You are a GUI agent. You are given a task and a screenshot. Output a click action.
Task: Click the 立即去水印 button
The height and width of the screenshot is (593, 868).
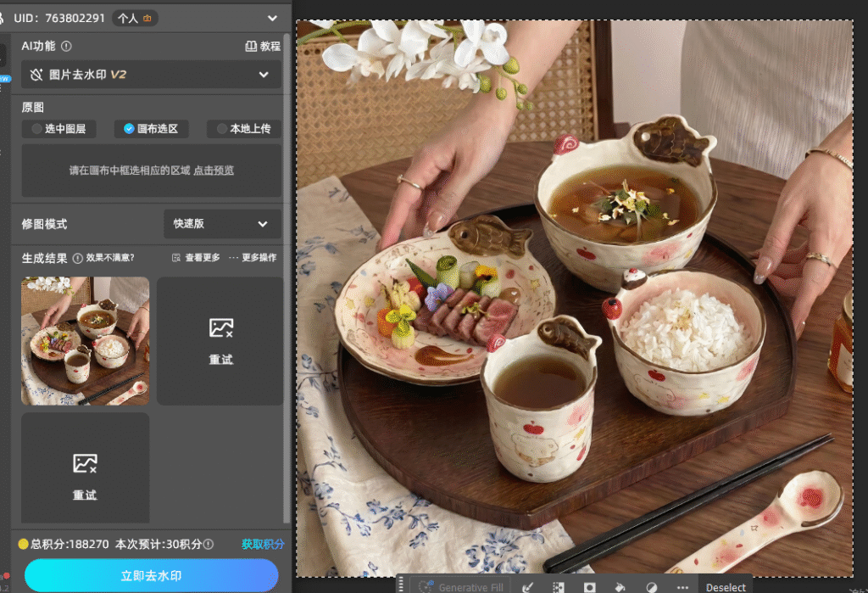pyautogui.click(x=151, y=576)
